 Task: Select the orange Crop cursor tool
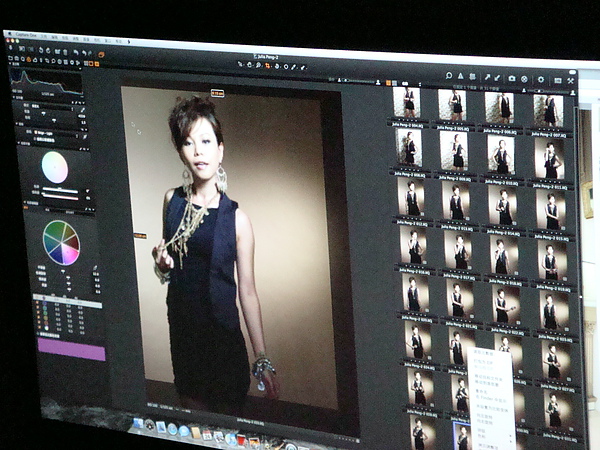pos(267,66)
